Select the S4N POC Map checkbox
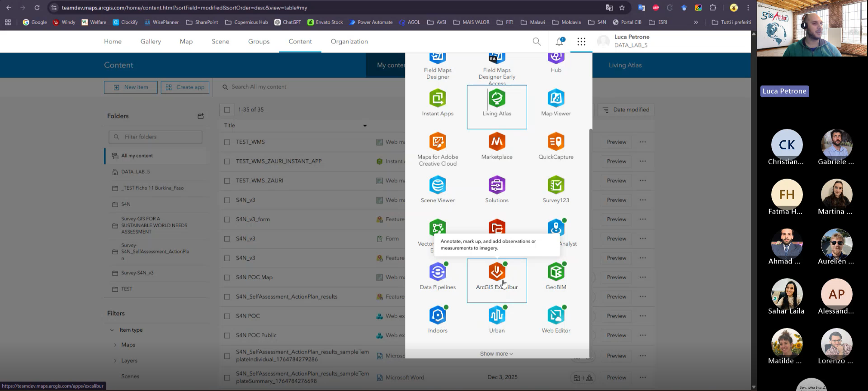This screenshot has width=868, height=391. point(227,277)
